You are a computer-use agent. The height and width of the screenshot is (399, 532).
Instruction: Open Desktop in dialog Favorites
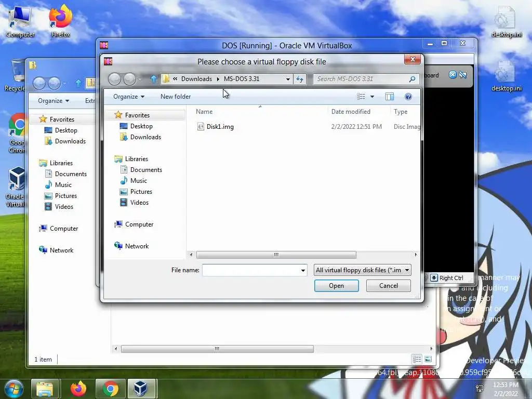(x=141, y=126)
